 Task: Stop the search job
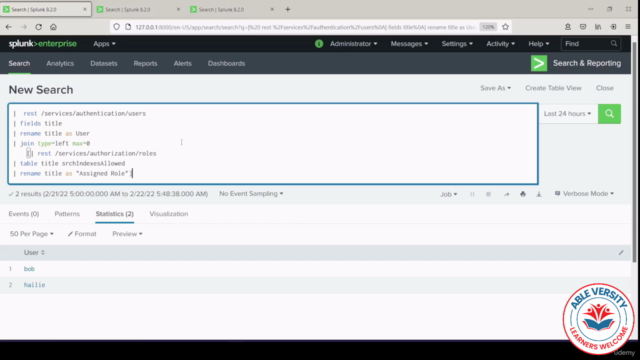coord(488,194)
